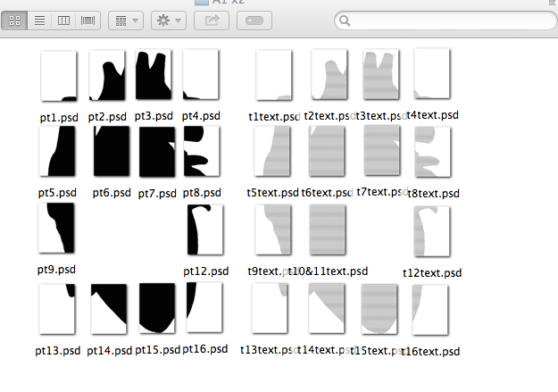
Task: Switch to icon view mode
Action: point(14,21)
